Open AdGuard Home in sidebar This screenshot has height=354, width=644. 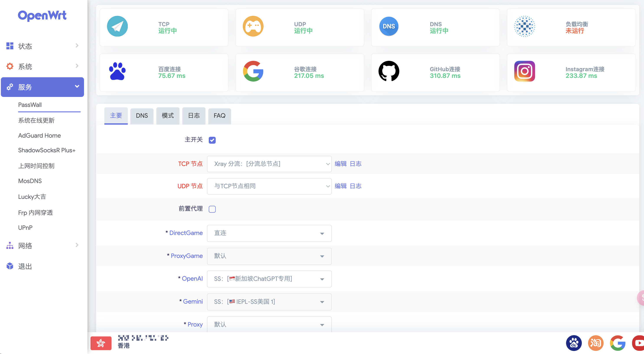tap(39, 135)
